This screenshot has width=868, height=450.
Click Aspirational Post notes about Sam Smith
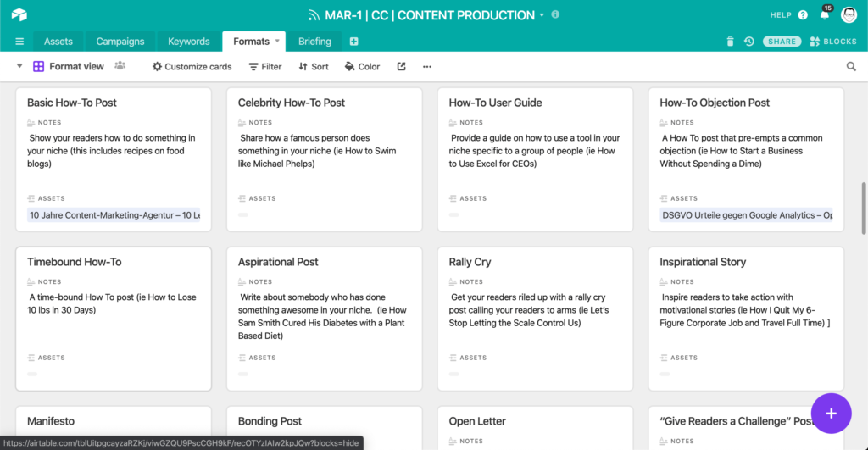click(322, 316)
